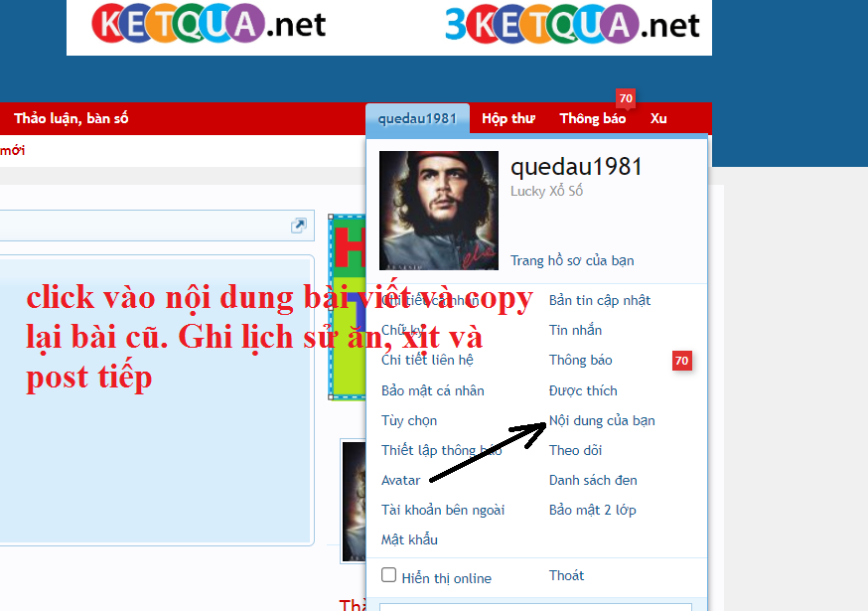Open Thảo luận, bàn số forum tab

(72, 118)
